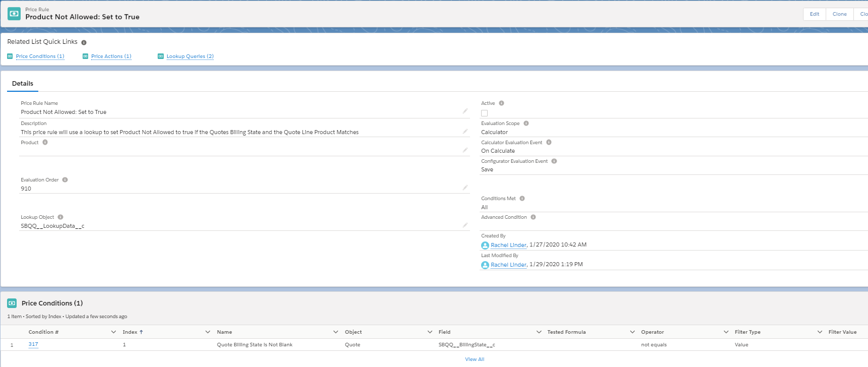The image size is (868, 367).
Task: Click the Evaluation Scope value 'Calculator'
Action: pos(495,132)
